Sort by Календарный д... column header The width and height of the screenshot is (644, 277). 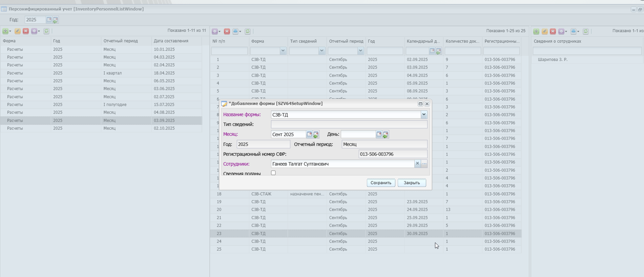click(x=423, y=41)
